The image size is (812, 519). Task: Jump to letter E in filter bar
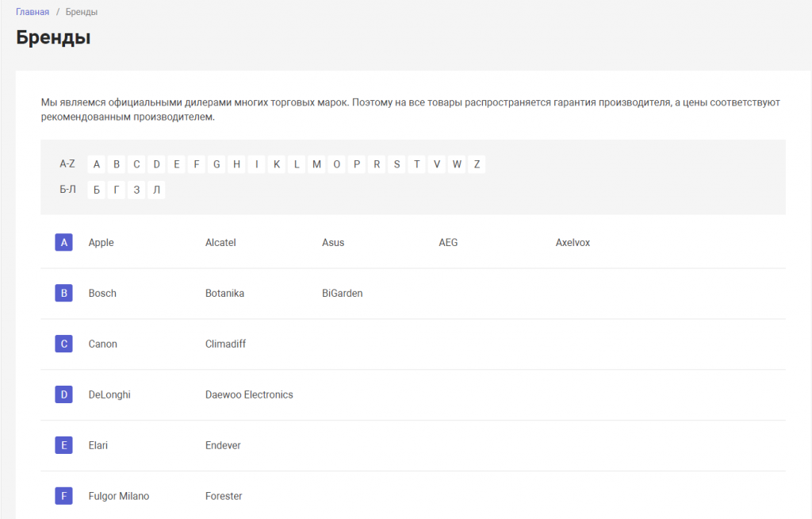tap(177, 164)
